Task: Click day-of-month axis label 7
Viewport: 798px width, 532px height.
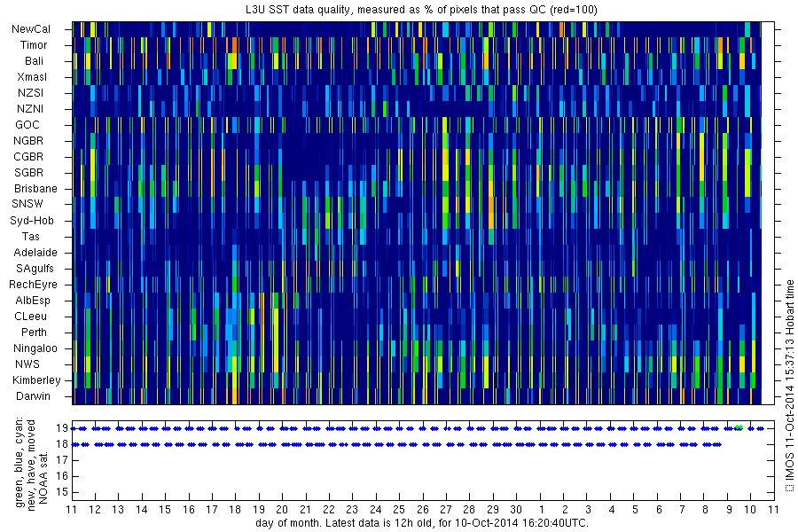Action: [x=682, y=509]
